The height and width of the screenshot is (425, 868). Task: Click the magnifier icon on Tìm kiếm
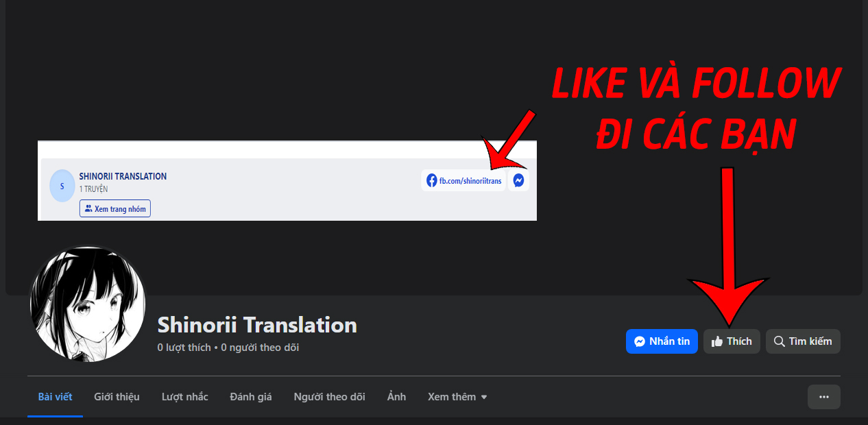(x=779, y=341)
